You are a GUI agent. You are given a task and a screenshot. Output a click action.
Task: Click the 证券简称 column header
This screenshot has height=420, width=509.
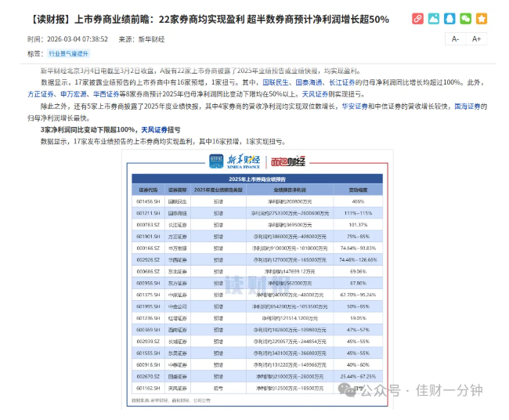178,190
